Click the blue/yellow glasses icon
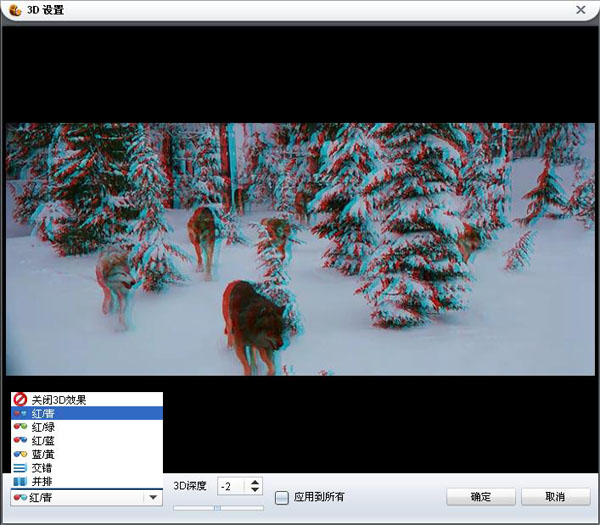600x525 pixels. pyautogui.click(x=20, y=454)
